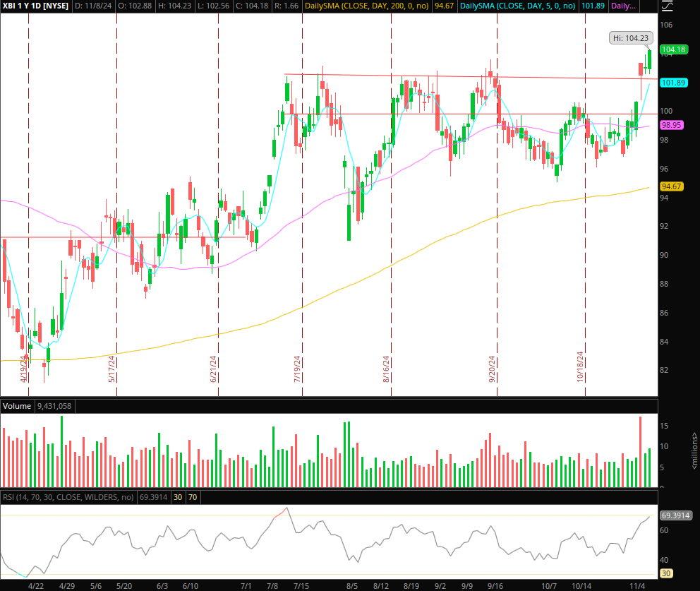
Task: Click the yellow 94.67 value in header
Action: tap(444, 6)
